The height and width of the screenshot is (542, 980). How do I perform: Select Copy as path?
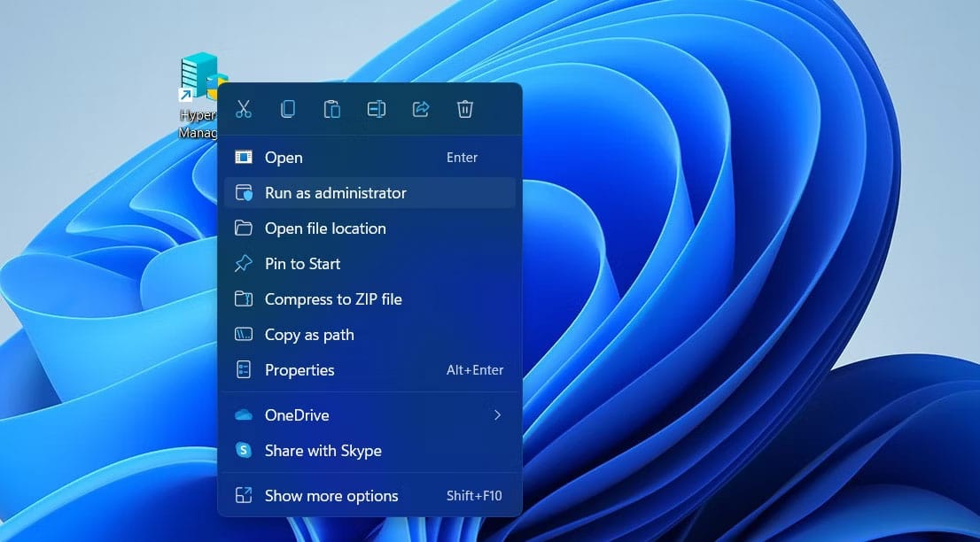[370, 335]
